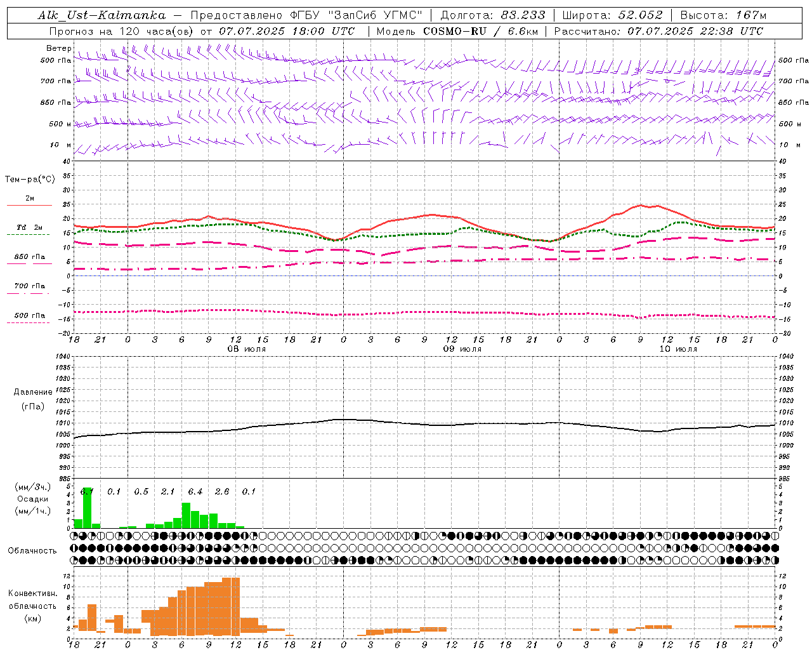Viewport: 812px width, 650px height.
Task: Click the 2.1 three-hour precipitation total
Action: [x=167, y=492]
